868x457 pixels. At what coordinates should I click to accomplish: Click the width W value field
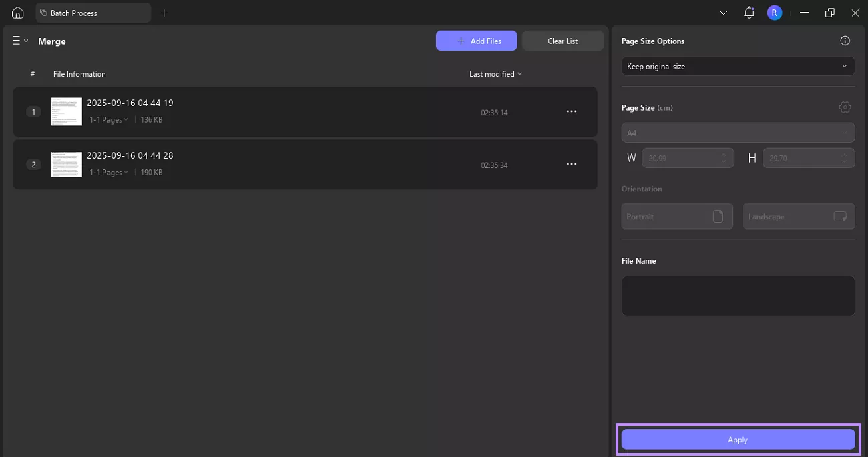coord(688,158)
